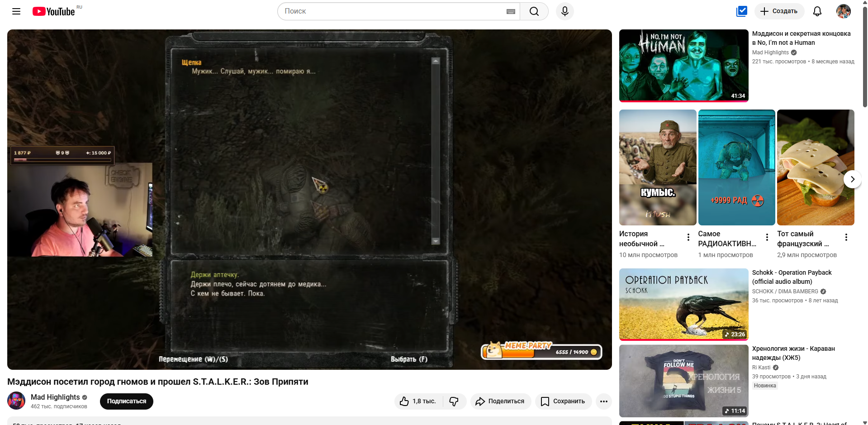Start voice search with microphone

[565, 11]
